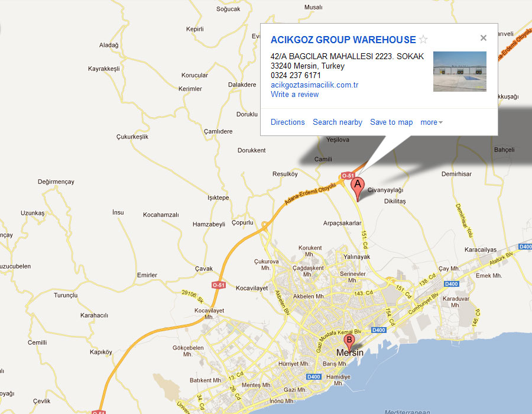Click the Arpaçsakarlar label
Screen dimensions: 532x414
pyautogui.click(x=342, y=224)
